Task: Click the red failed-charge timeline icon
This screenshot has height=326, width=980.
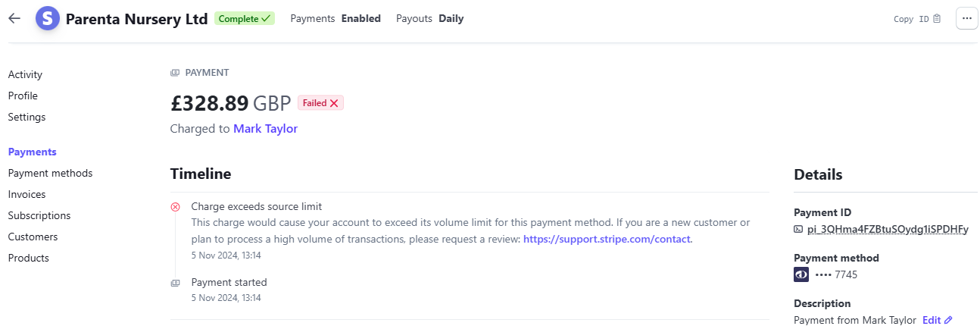Action: [176, 206]
